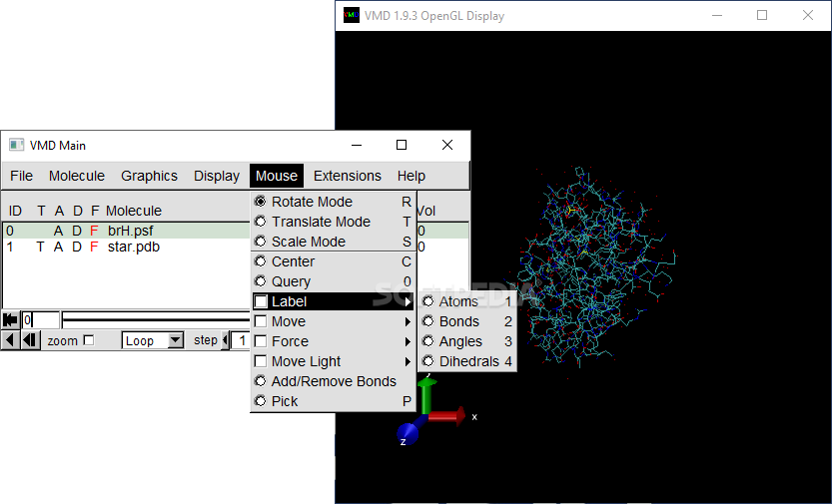
Task: Jump to the first animation frame
Action: coord(10,320)
